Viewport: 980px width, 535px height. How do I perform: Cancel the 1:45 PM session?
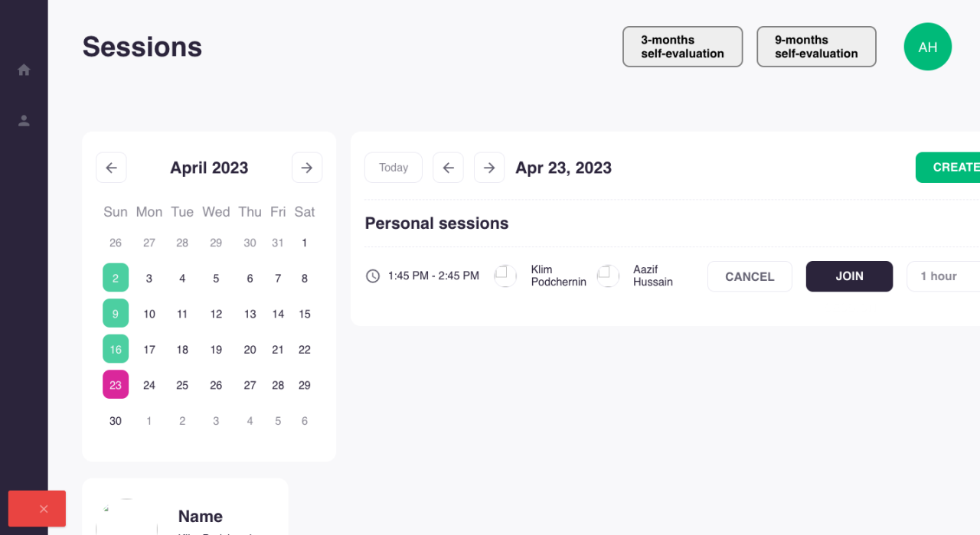click(750, 276)
